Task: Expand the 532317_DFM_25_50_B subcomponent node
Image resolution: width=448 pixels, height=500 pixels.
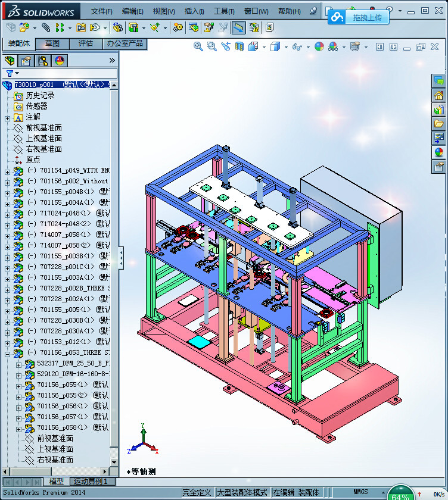Action: pyautogui.click(x=19, y=365)
